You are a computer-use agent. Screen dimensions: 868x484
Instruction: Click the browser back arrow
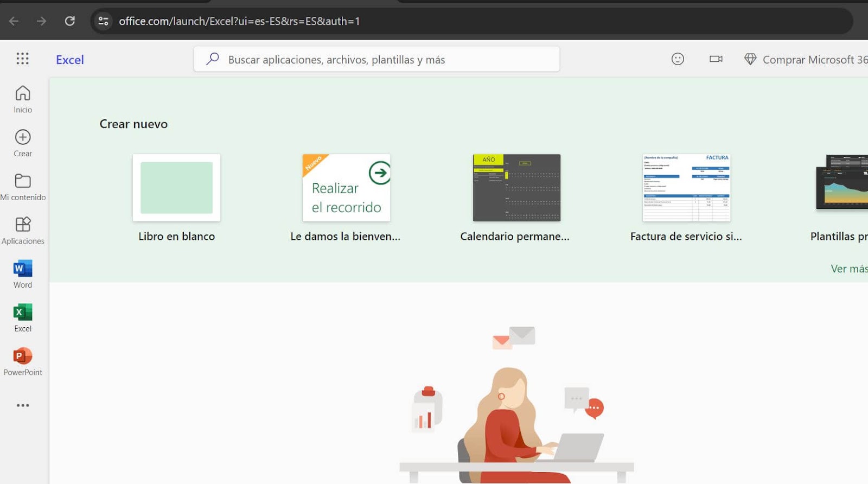[14, 21]
